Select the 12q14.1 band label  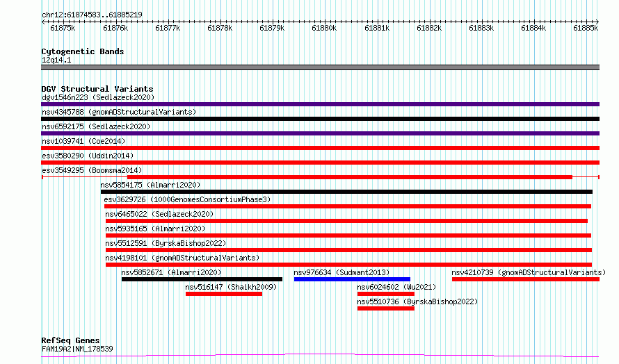pyautogui.click(x=56, y=60)
